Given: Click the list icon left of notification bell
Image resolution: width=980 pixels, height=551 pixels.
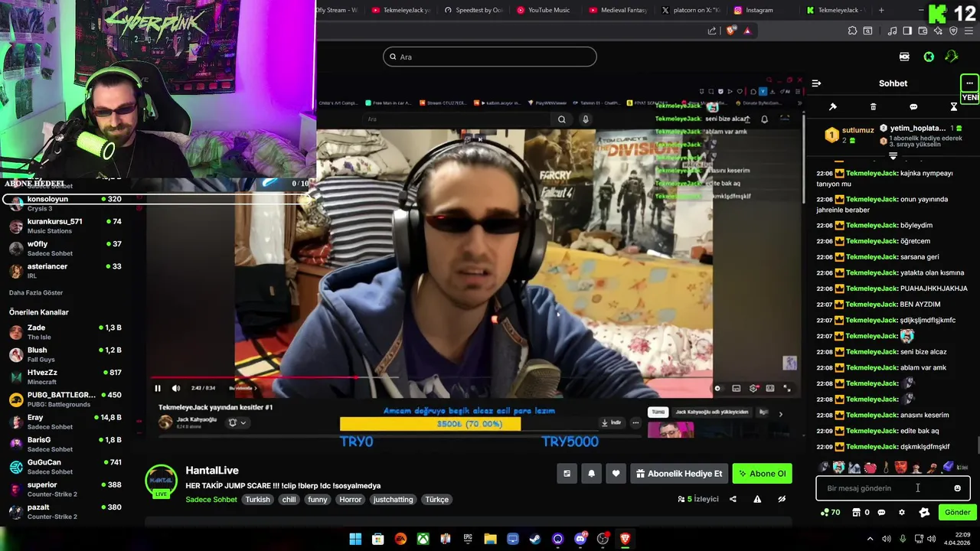Looking at the screenshot, I should click(567, 474).
